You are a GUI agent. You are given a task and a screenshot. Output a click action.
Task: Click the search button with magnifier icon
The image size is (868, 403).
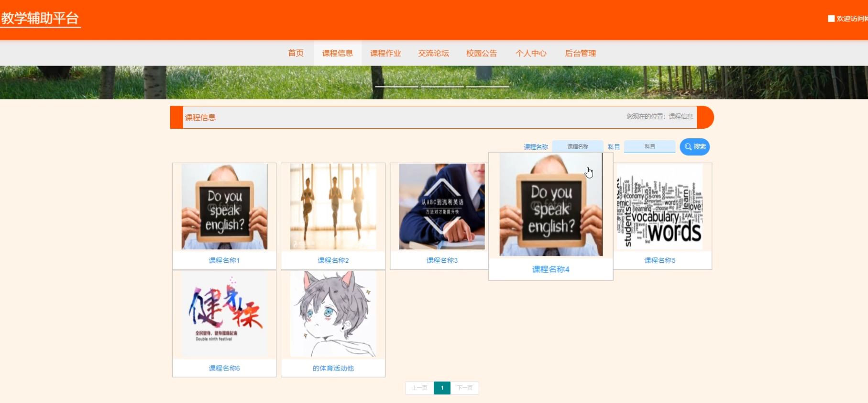coord(694,147)
